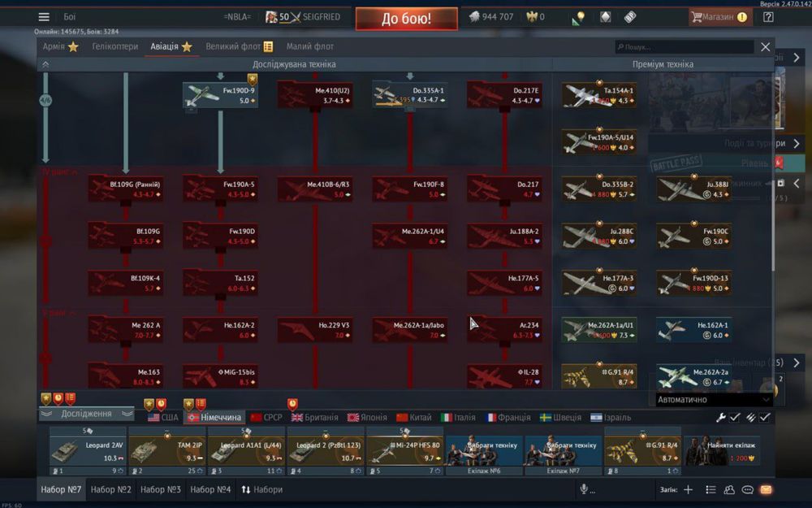Select Японія nation tab
This screenshot has height=508, width=812.
coord(367,417)
